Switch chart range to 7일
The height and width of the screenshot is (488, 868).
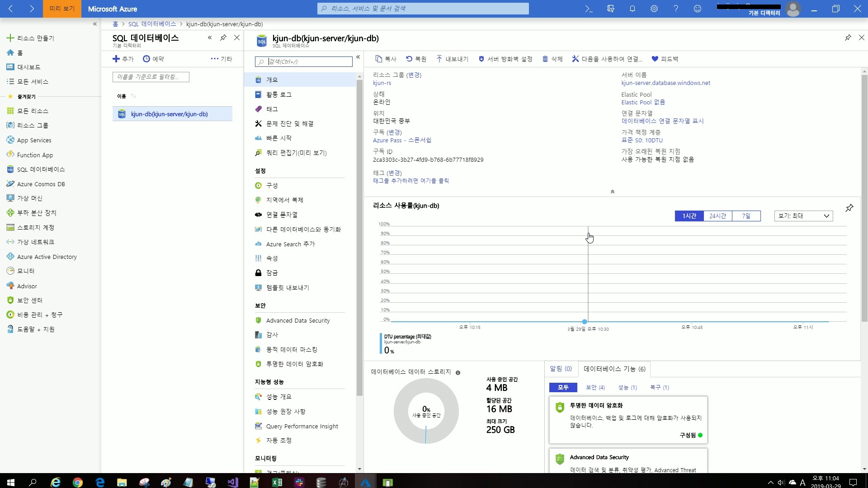coord(746,216)
